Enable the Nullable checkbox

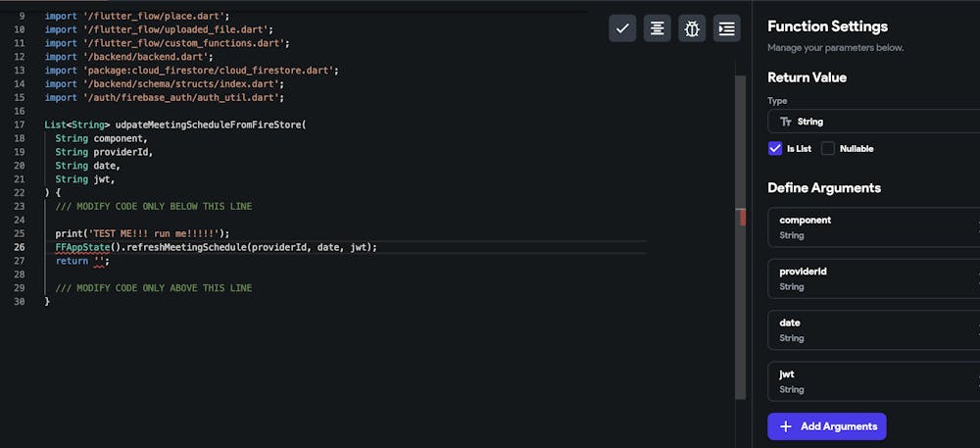828,149
